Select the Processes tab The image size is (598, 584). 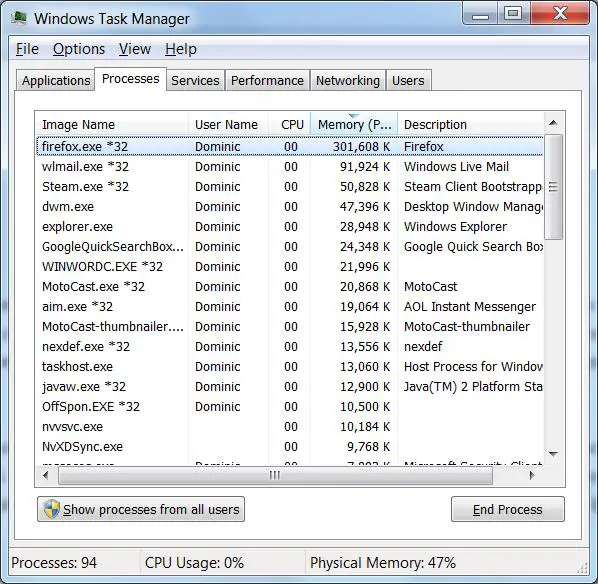130,79
